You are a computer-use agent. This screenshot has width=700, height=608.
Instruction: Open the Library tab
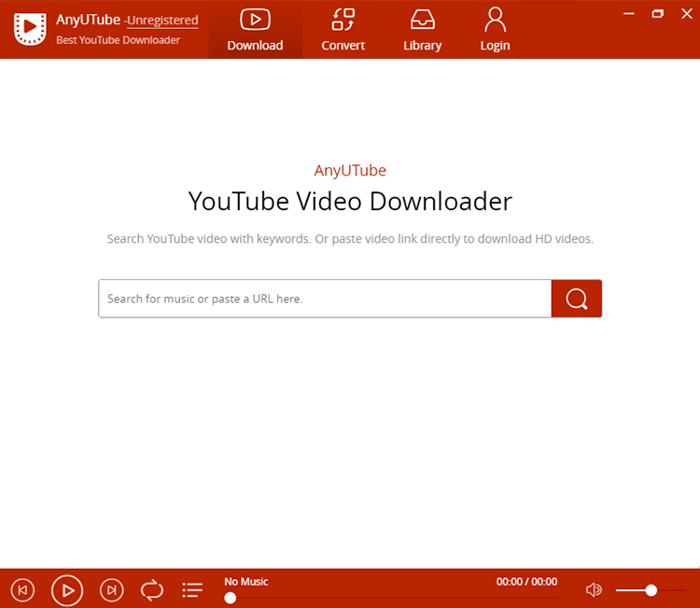coord(422,30)
